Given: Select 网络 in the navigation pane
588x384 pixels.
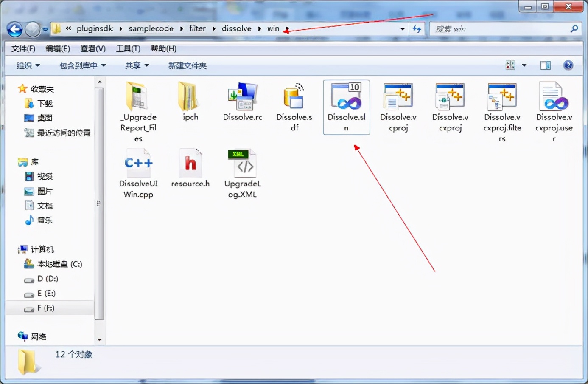Looking at the screenshot, I should (38, 336).
